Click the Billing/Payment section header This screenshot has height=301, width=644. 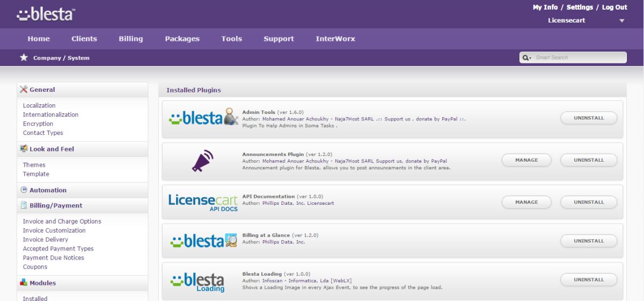click(82, 205)
